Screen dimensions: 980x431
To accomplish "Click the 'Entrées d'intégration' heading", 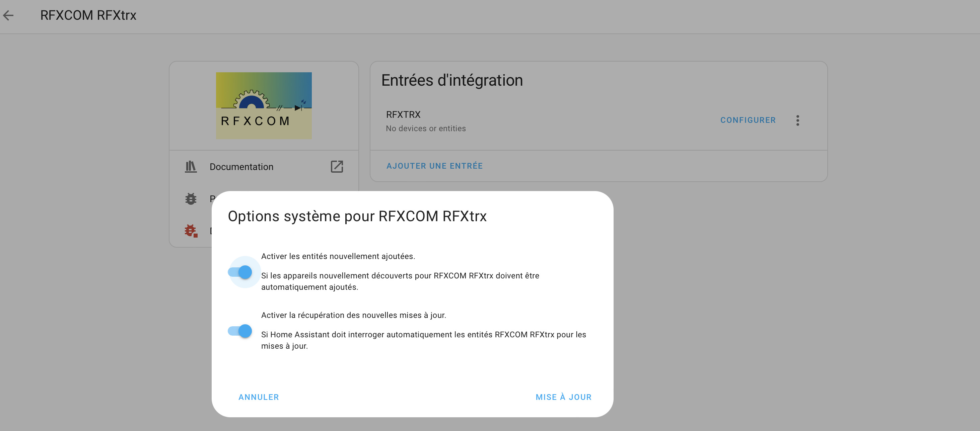I will coord(452,80).
